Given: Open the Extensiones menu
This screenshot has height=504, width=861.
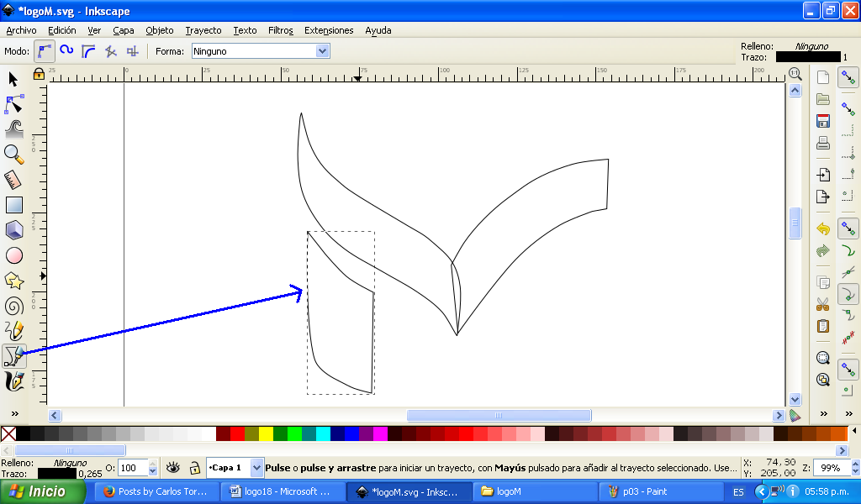Looking at the screenshot, I should (x=329, y=30).
